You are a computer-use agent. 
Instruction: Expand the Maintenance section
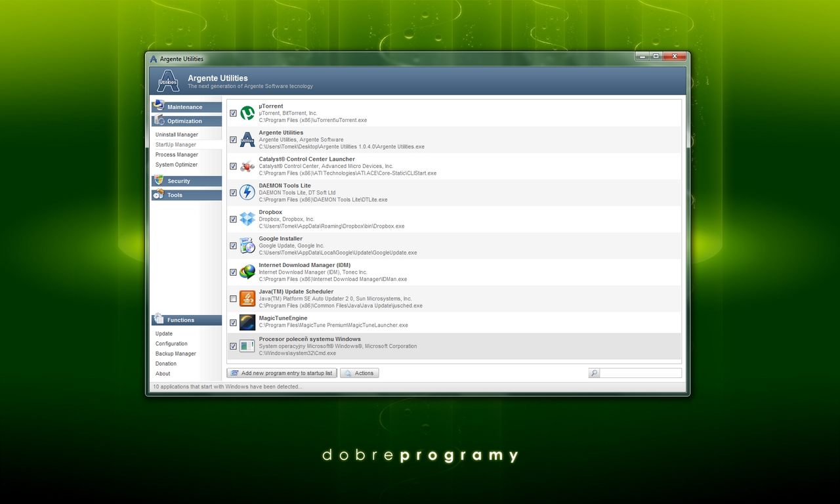pos(186,107)
